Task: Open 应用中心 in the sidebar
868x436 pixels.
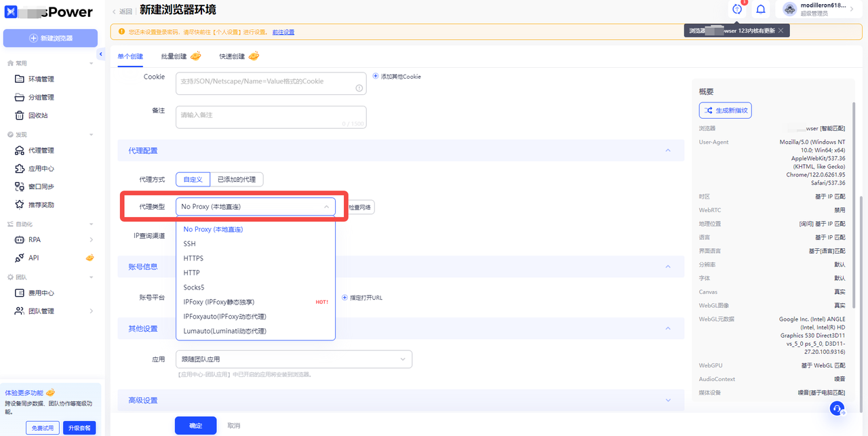Action: pyautogui.click(x=41, y=169)
